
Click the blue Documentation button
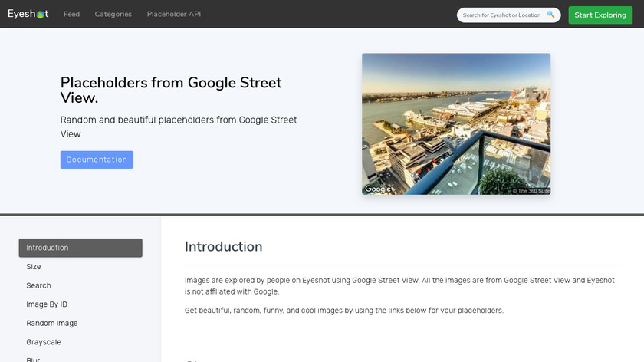97,160
